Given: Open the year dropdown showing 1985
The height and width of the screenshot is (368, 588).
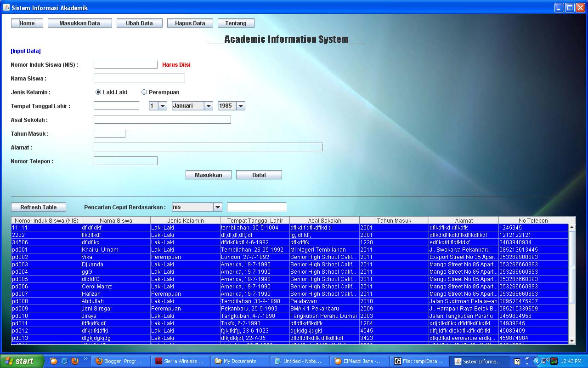Looking at the screenshot, I should tap(241, 105).
